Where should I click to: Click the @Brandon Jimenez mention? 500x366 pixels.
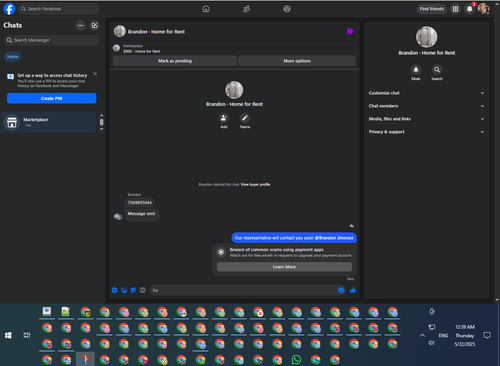point(334,238)
